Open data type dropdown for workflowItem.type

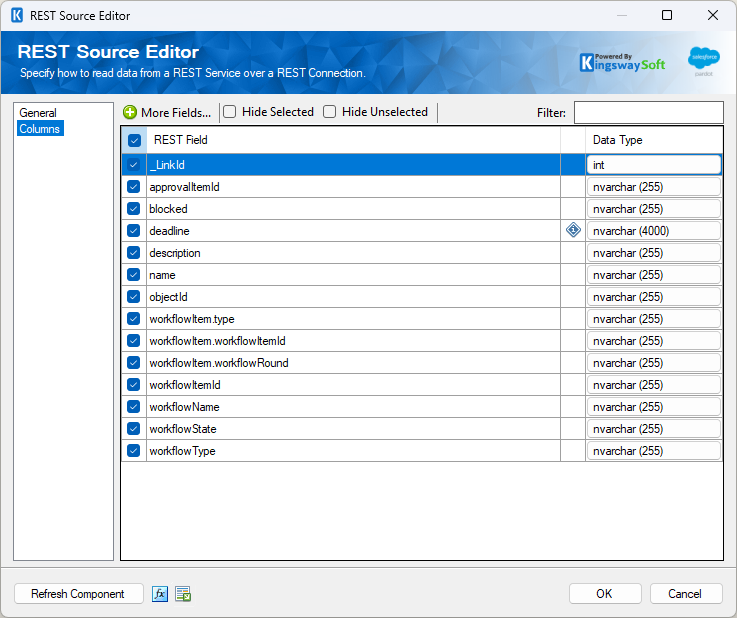pos(654,319)
